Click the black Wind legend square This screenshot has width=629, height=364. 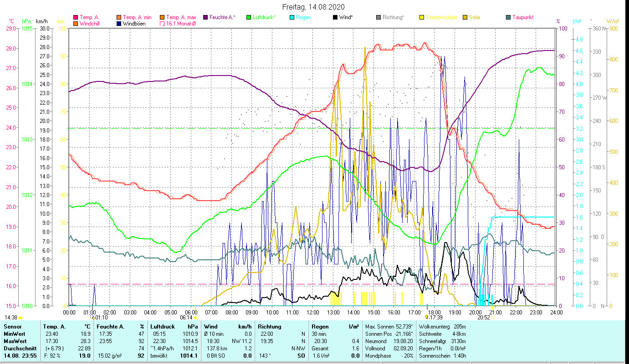click(x=335, y=17)
